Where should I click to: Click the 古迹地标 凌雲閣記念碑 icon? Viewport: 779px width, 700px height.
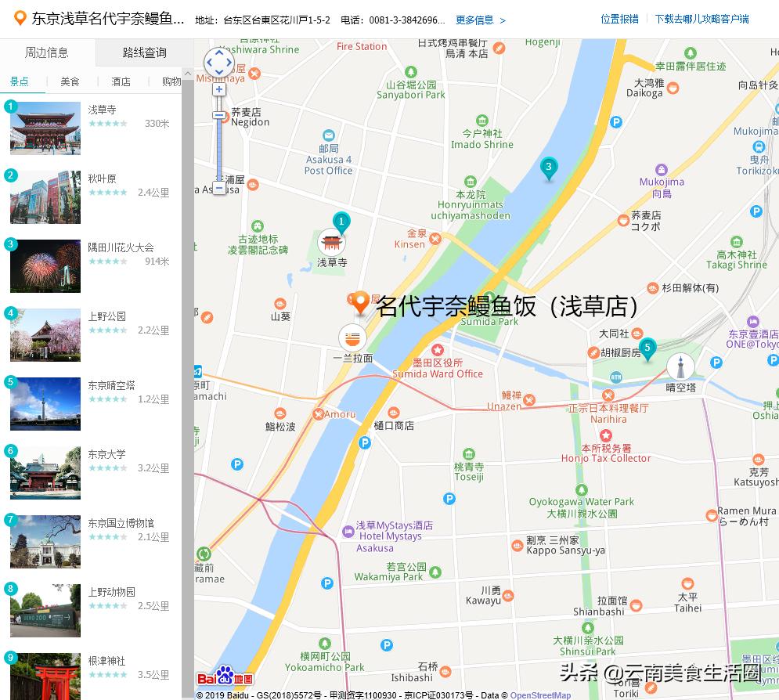[x=258, y=226]
